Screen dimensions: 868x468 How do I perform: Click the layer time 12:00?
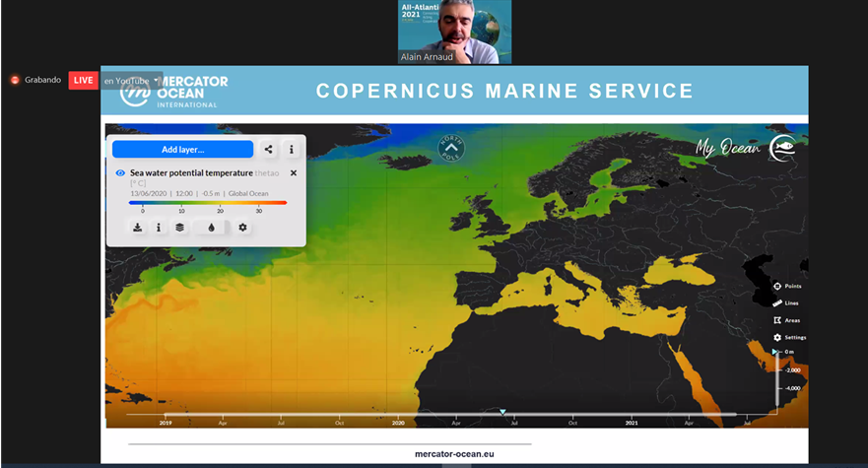tap(184, 193)
